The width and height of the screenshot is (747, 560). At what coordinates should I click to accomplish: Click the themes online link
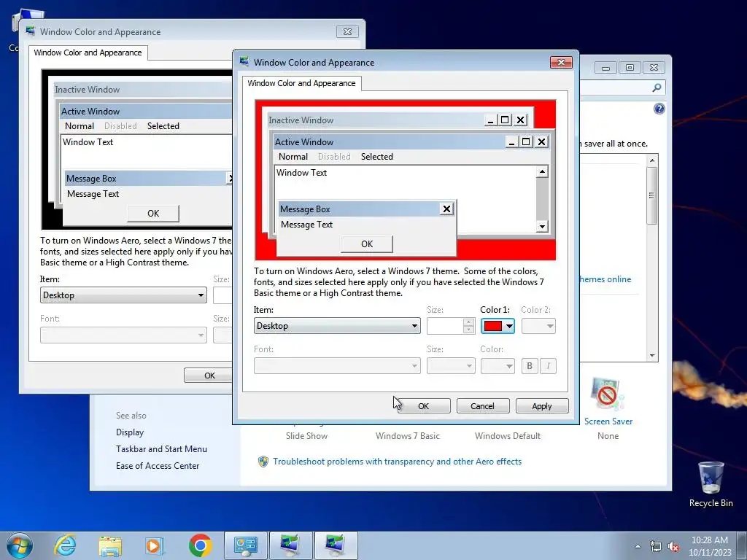click(605, 279)
